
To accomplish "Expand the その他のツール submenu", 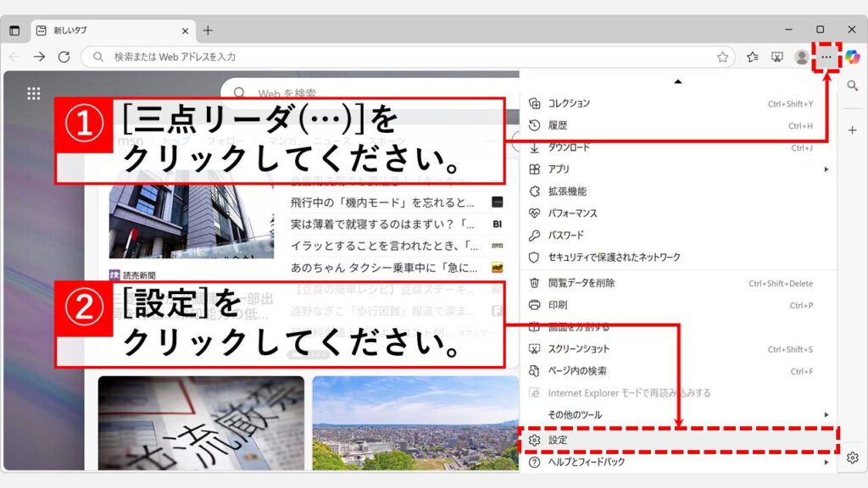I will (x=679, y=415).
